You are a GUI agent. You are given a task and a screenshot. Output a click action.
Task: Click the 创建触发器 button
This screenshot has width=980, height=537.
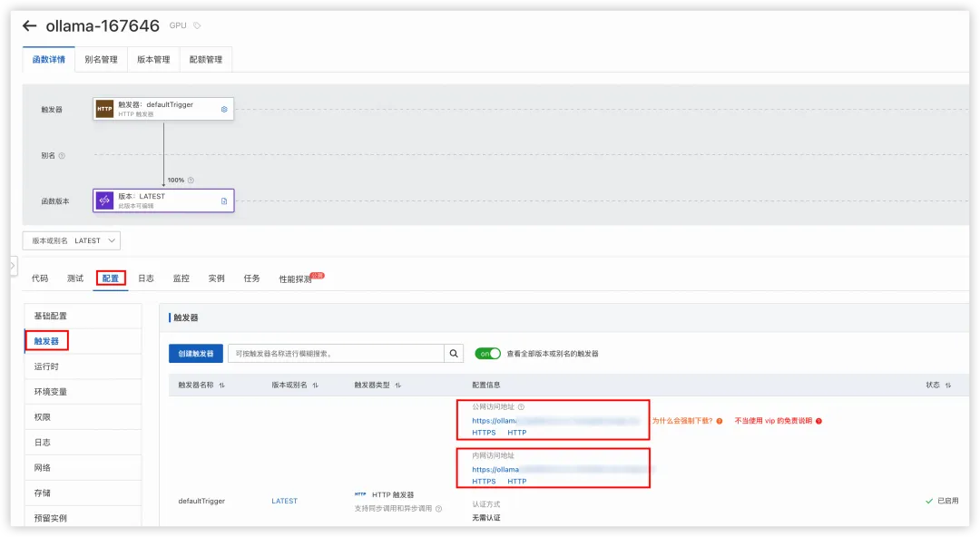click(x=196, y=353)
